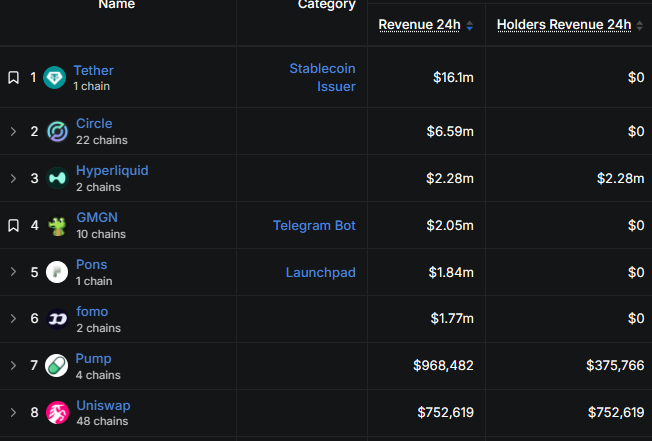Image resolution: width=652 pixels, height=441 pixels.
Task: Click the Holders Revenue 24h sort arrows
Action: (640, 26)
